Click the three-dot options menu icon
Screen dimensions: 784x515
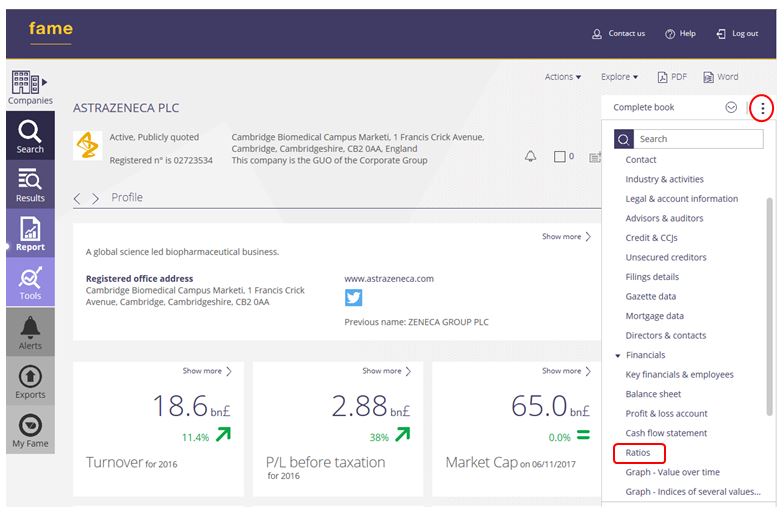[x=762, y=108]
